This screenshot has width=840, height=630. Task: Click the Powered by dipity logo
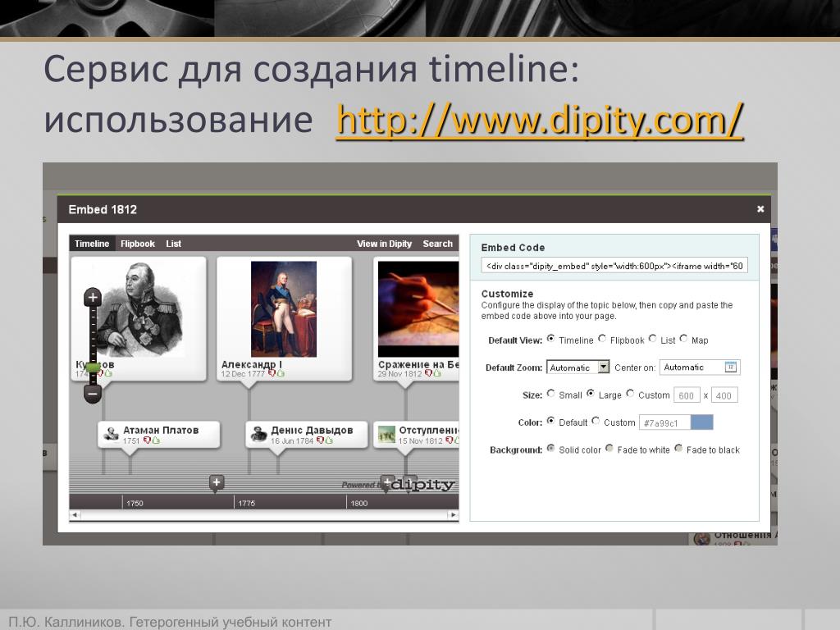coord(398,484)
